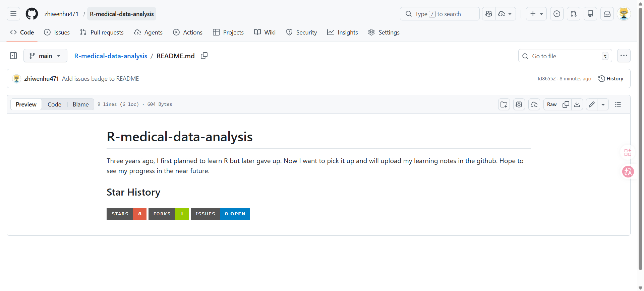Switch to the Code source view

click(x=54, y=104)
